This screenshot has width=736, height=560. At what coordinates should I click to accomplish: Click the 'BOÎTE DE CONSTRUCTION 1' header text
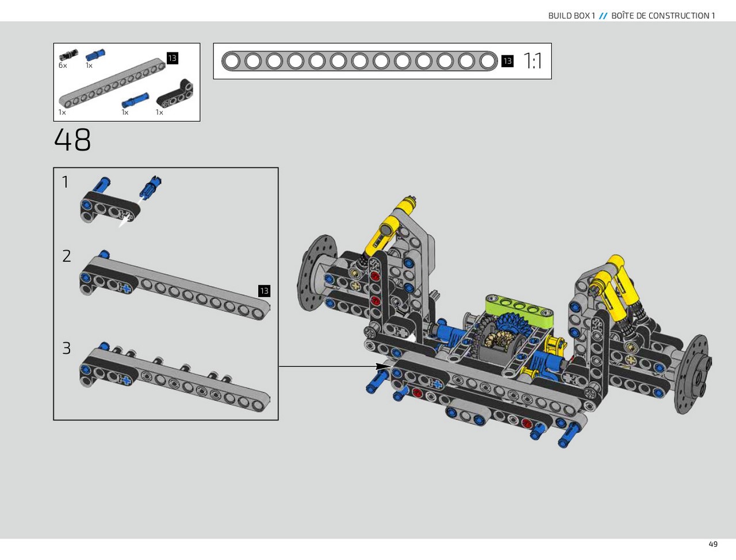tap(663, 16)
